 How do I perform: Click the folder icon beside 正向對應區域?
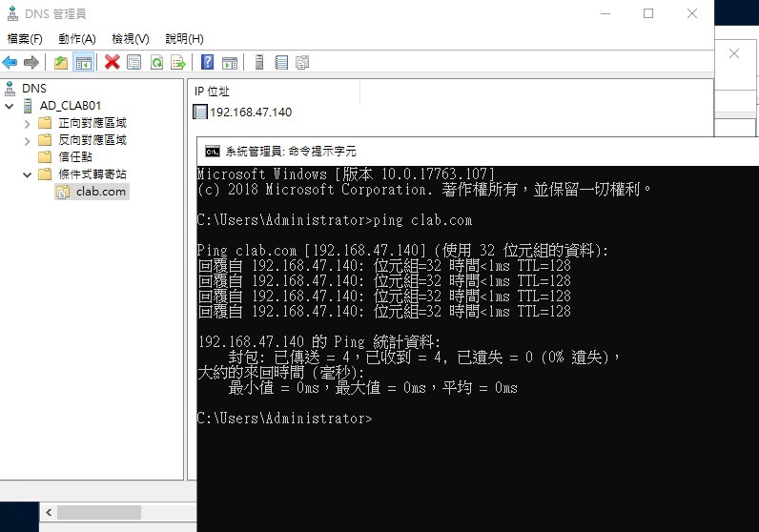45,123
